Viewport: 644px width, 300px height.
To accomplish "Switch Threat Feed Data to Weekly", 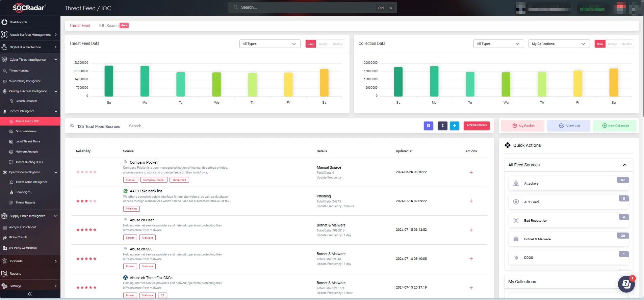I will coord(323,44).
